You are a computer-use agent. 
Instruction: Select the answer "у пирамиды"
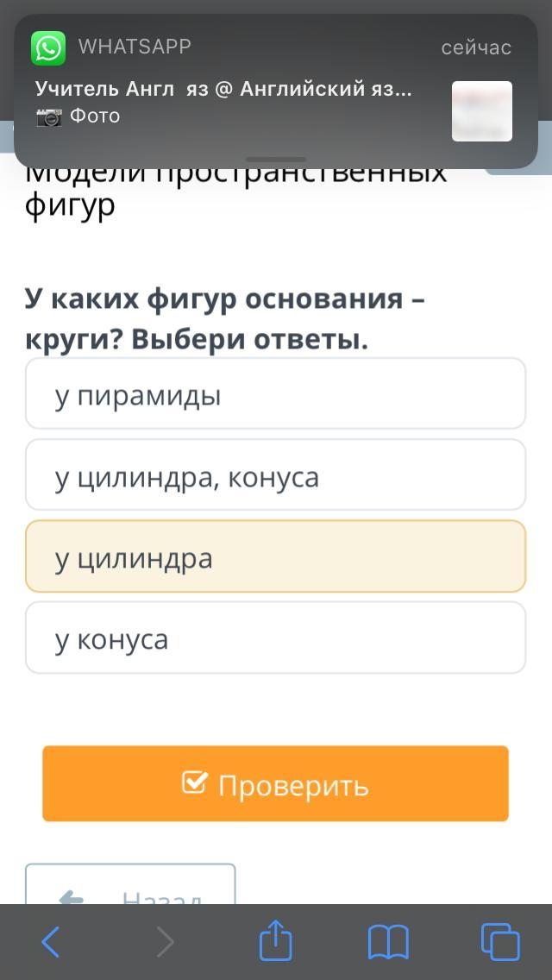tap(275, 394)
